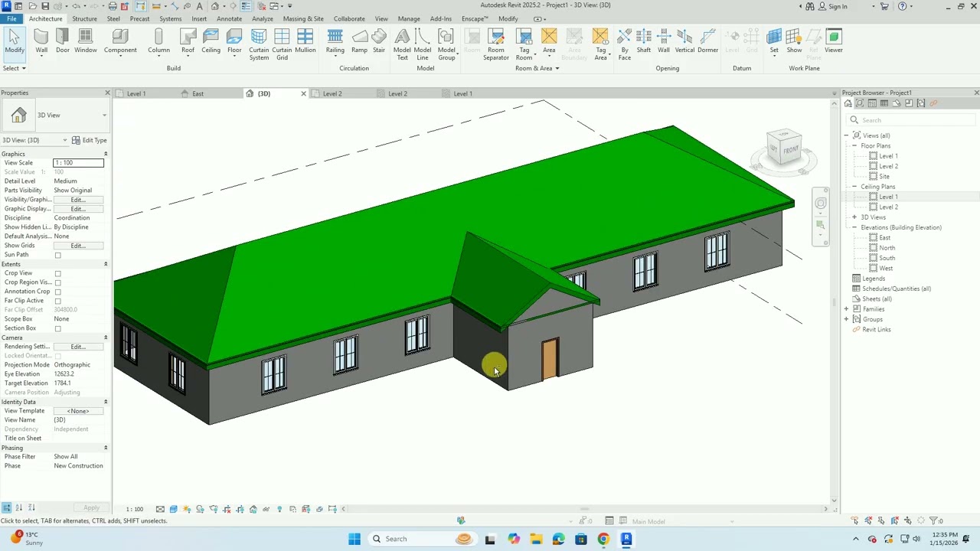Open the Windows Start menu
Viewport: 980px width, 551px height.
point(354,539)
